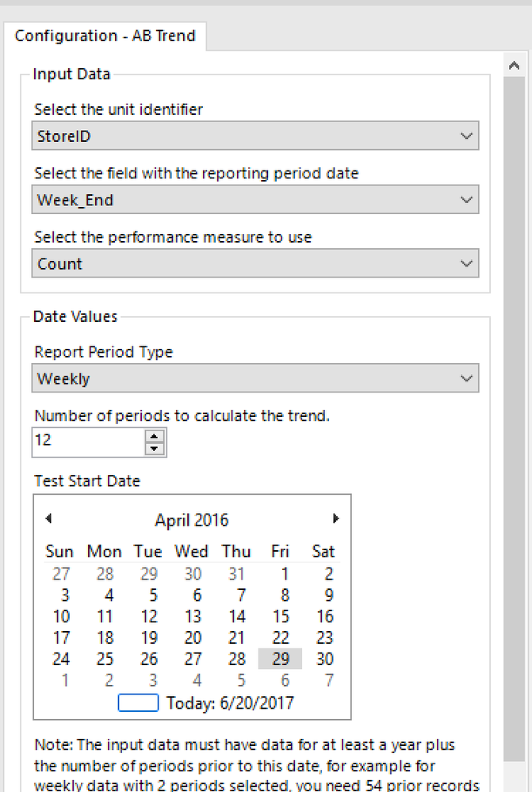The height and width of the screenshot is (792, 532).
Task: Select grayed March 27 date
Action: pyautogui.click(x=61, y=574)
